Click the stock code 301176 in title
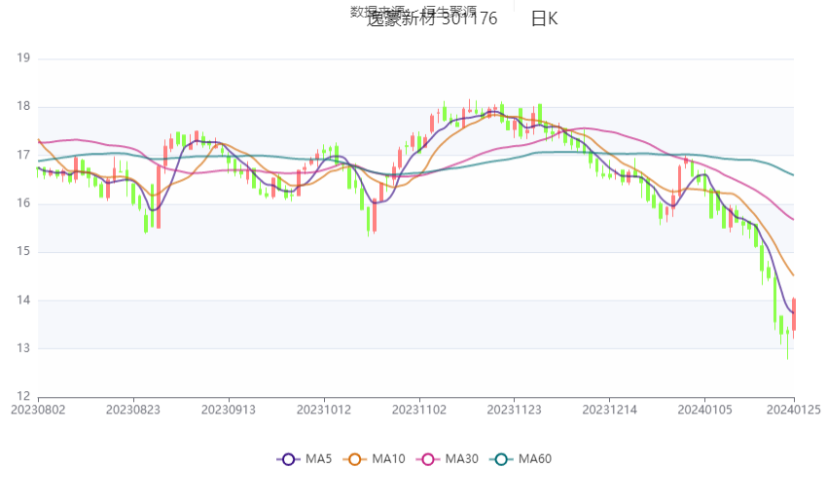Viewport: 827px width, 504px height. click(x=469, y=19)
